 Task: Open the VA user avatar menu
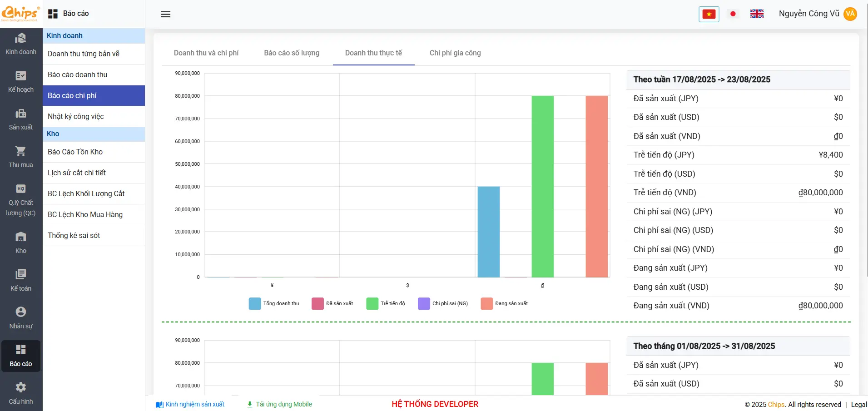(850, 14)
